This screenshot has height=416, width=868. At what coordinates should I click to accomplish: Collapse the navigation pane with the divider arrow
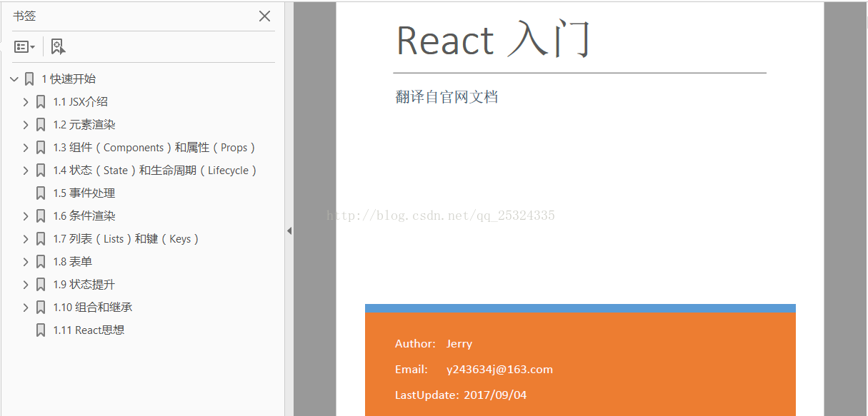tap(289, 230)
